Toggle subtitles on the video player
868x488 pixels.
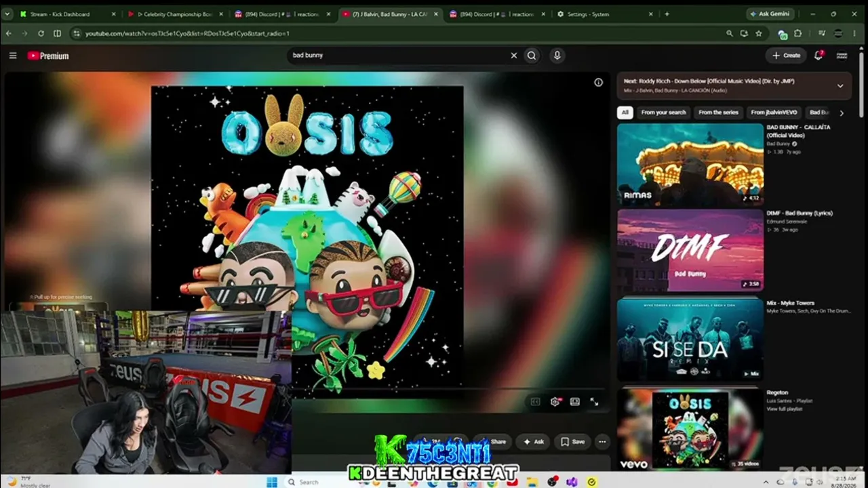[535, 401]
